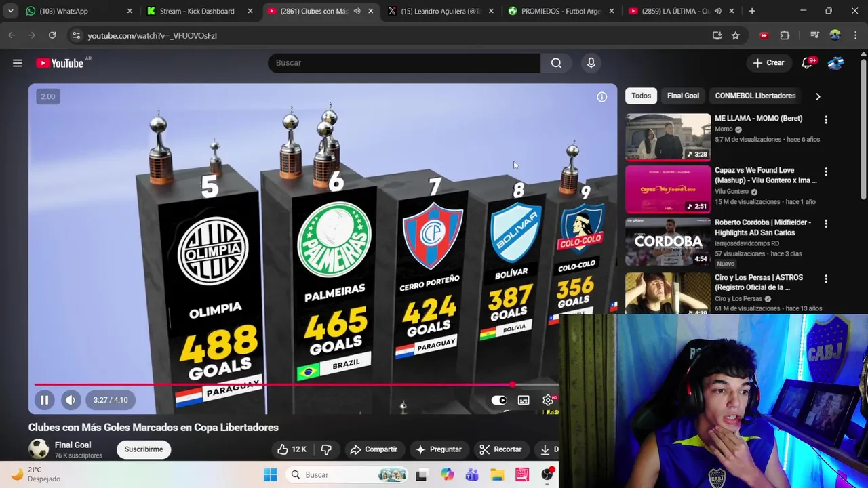Open Chrome profile avatar
Image resolution: width=868 pixels, height=488 pixels.
point(835,35)
